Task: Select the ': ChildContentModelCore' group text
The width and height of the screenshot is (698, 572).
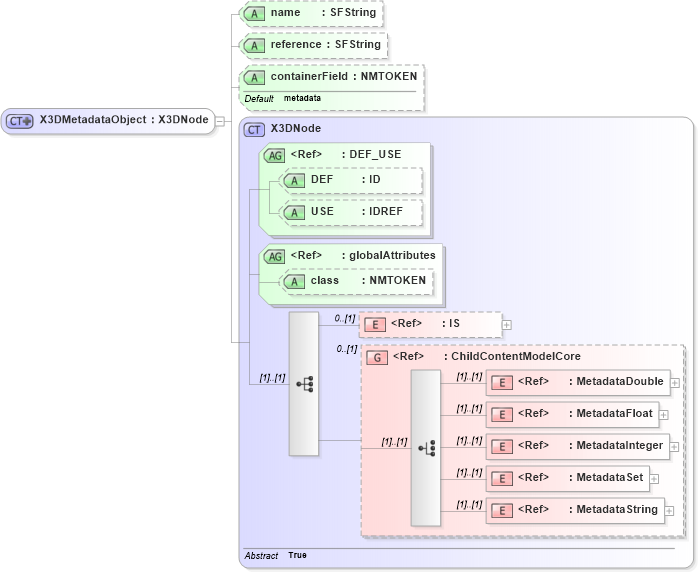Action: coord(512,357)
